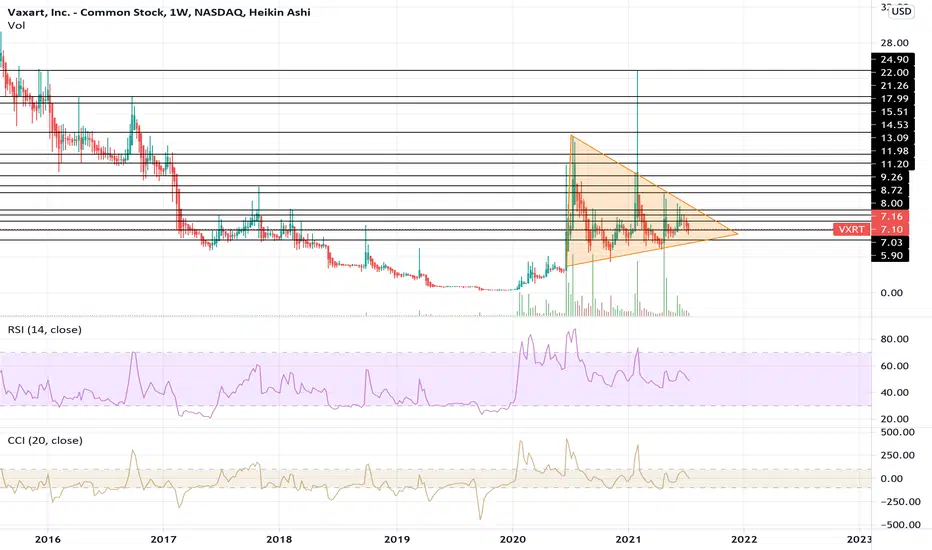
Task: Click the 2017 year on time axis
Action: (163, 539)
